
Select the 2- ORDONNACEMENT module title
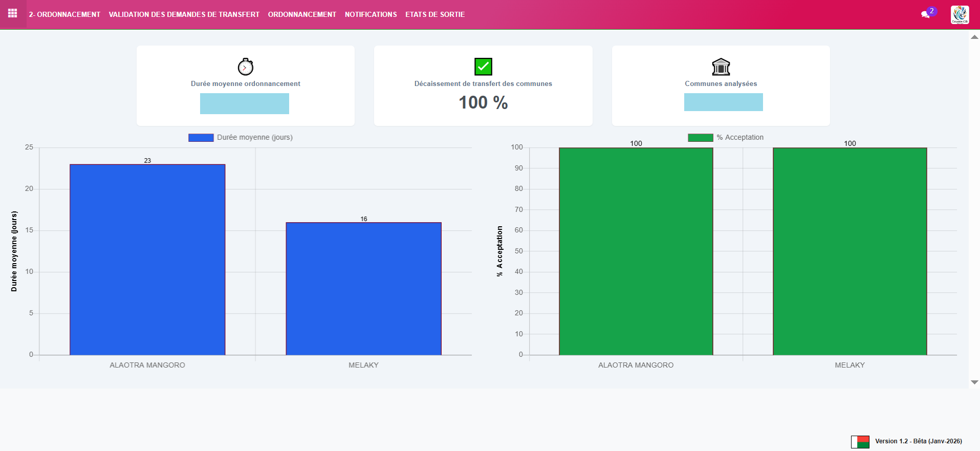64,14
